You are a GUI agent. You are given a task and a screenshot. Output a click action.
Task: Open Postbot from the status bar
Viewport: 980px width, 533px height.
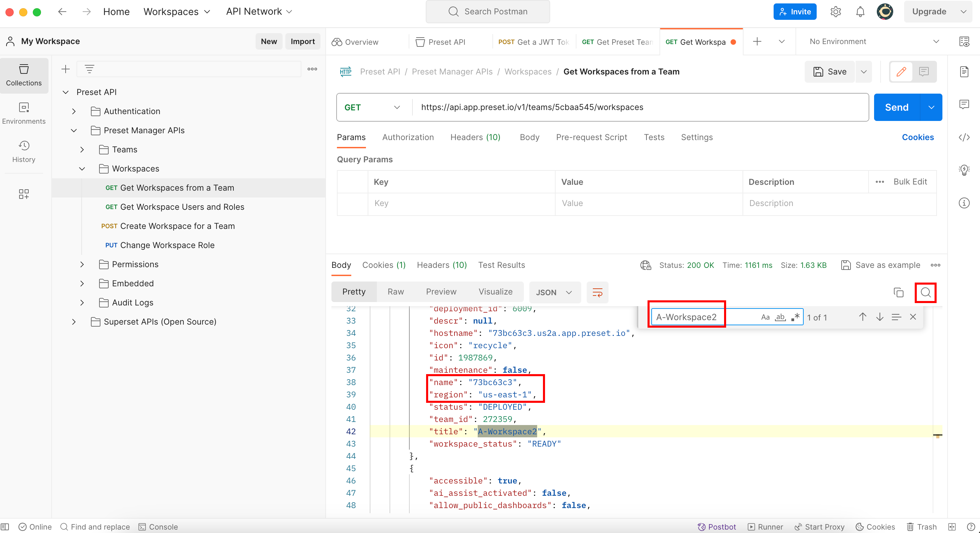coord(717,527)
